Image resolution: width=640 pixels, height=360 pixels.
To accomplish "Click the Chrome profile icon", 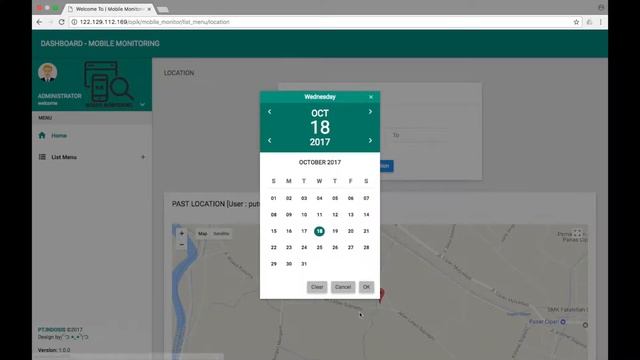I will pyautogui.click(x=601, y=7).
